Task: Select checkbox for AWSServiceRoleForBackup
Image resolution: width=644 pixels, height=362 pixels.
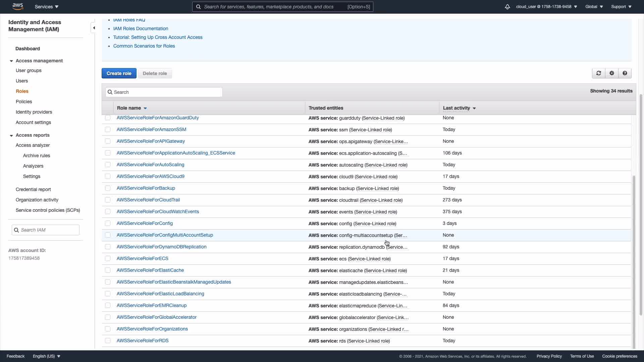Action: [108, 188]
